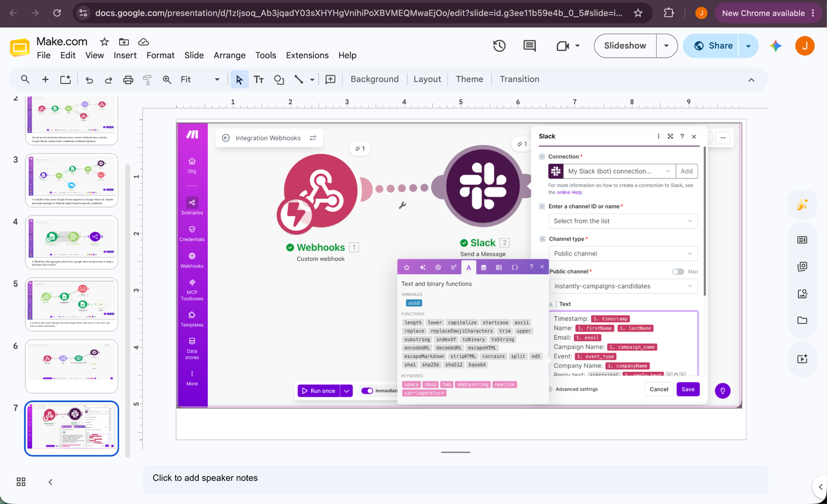
Task: Expand the line tool options arrow
Action: pyautogui.click(x=312, y=80)
